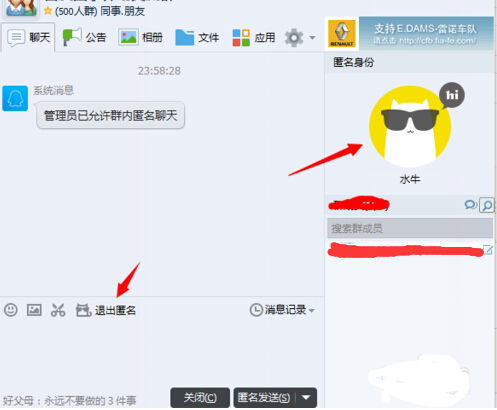Click the QQ penguin system message avatar
The width and height of the screenshot is (497, 410).
[15, 98]
